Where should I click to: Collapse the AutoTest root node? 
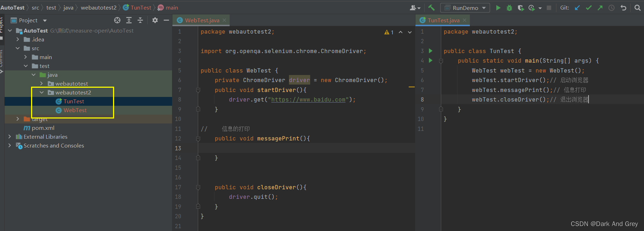point(10,31)
